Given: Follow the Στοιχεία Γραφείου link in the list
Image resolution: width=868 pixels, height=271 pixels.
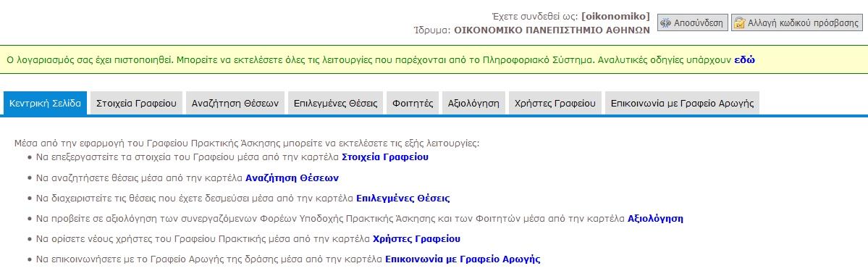Looking at the screenshot, I should tap(385, 157).
